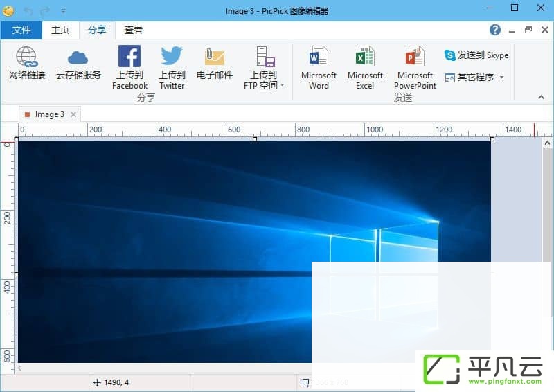Click the PicPick palette app icon
554x392 pixels.
point(8,10)
